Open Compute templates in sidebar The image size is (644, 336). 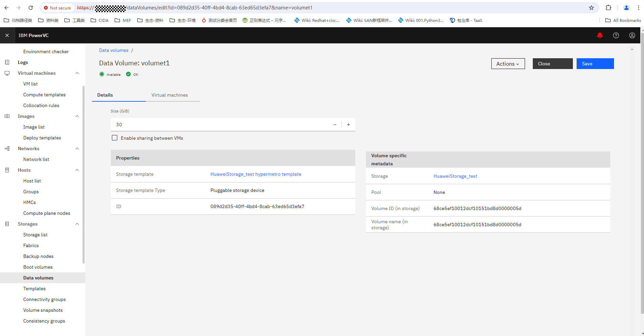pos(44,95)
